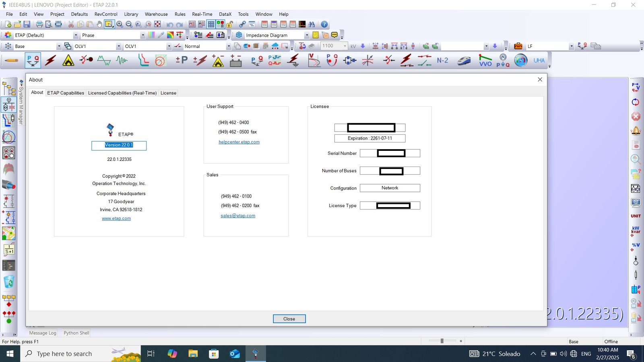Open the Phase color coding dropdown
The height and width of the screenshot is (362, 644).
pyautogui.click(x=142, y=35)
